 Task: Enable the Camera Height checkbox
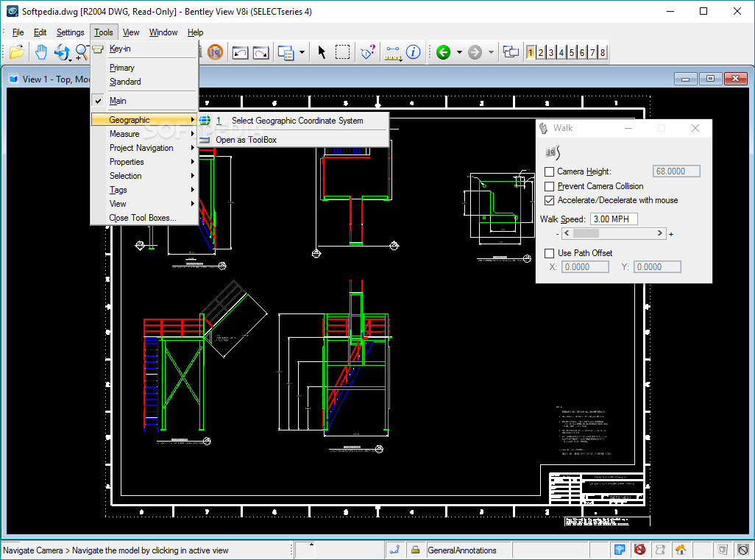tap(550, 171)
